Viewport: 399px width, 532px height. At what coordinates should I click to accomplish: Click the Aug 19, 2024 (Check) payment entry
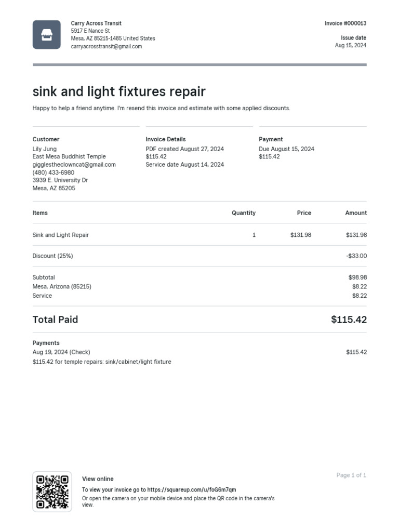(x=61, y=352)
